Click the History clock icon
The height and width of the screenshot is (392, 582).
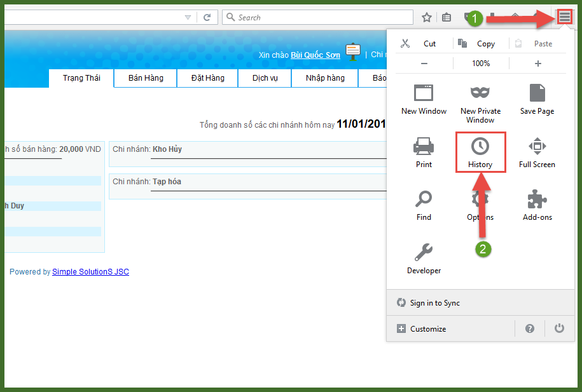pyautogui.click(x=480, y=146)
